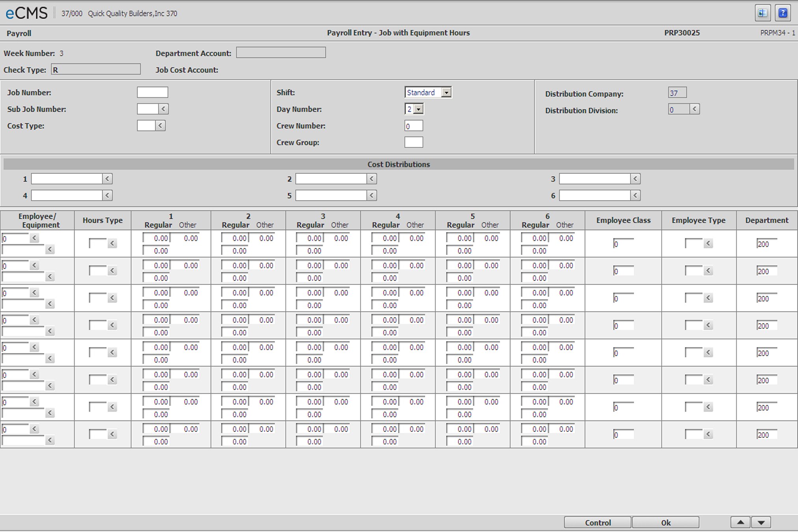Click Employee Class field in first row
798x532 pixels.
[623, 244]
